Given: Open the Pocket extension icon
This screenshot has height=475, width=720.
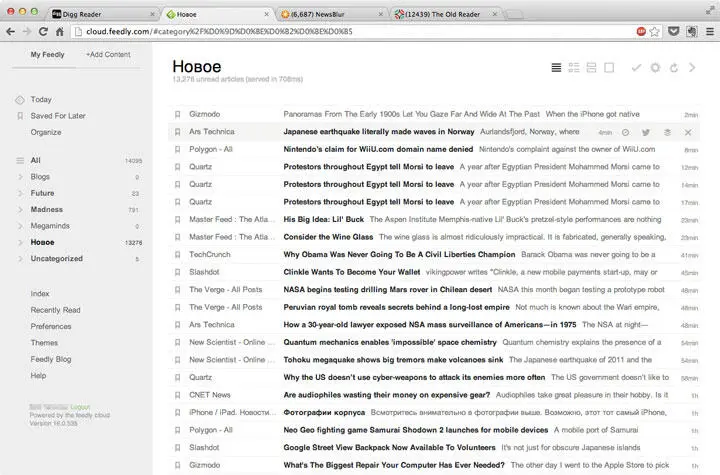Looking at the screenshot, I should [674, 31].
